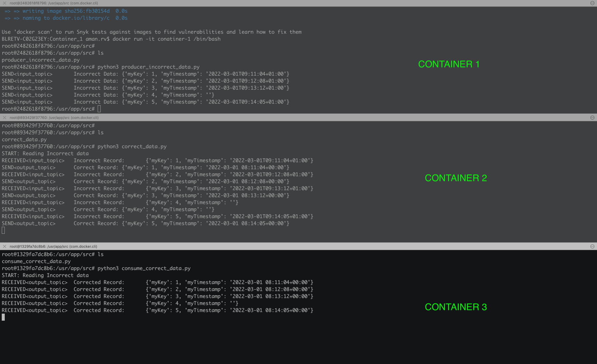Close the root@2482618f8796 terminal pane
The image size is (597, 364).
(x=4, y=3)
